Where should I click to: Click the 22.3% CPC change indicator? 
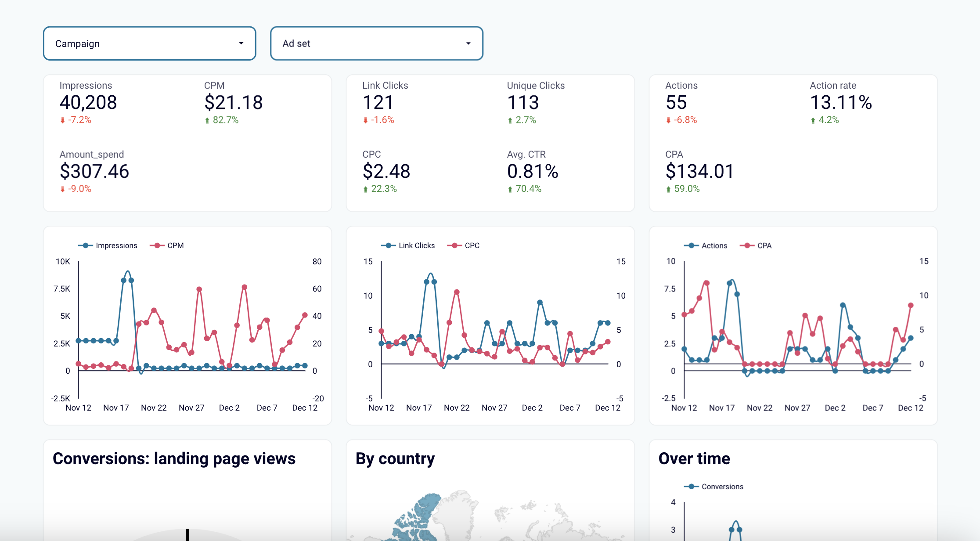pyautogui.click(x=380, y=189)
